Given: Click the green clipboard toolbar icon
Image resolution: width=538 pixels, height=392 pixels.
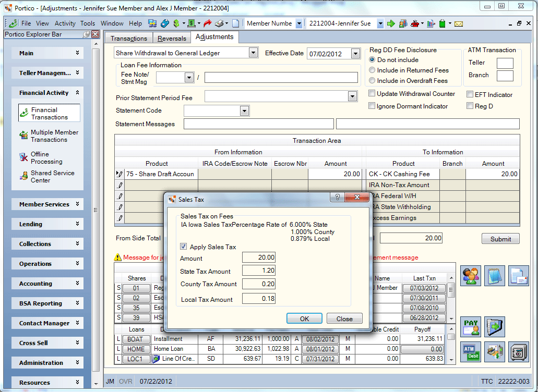Looking at the screenshot, I should pyautogui.click(x=443, y=23).
